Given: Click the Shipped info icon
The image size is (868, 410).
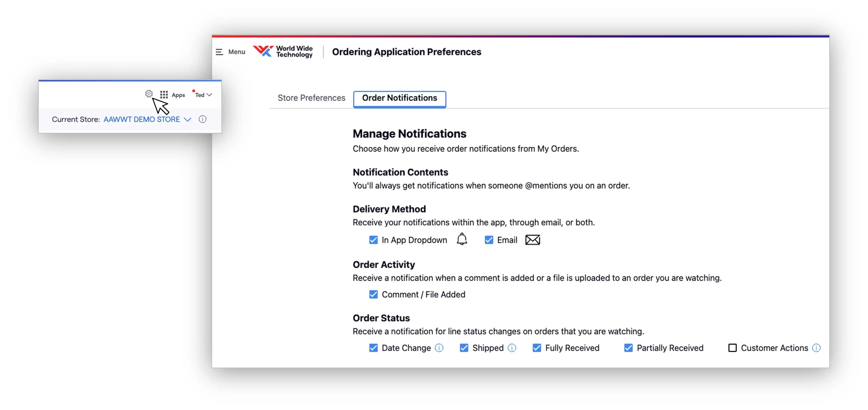Looking at the screenshot, I should point(512,348).
